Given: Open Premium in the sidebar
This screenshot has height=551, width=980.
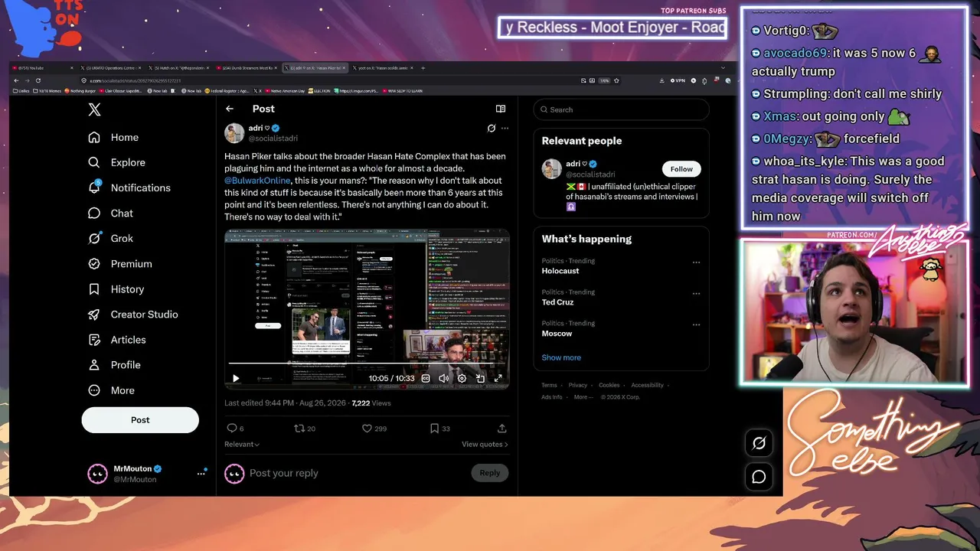Looking at the screenshot, I should [119, 263].
